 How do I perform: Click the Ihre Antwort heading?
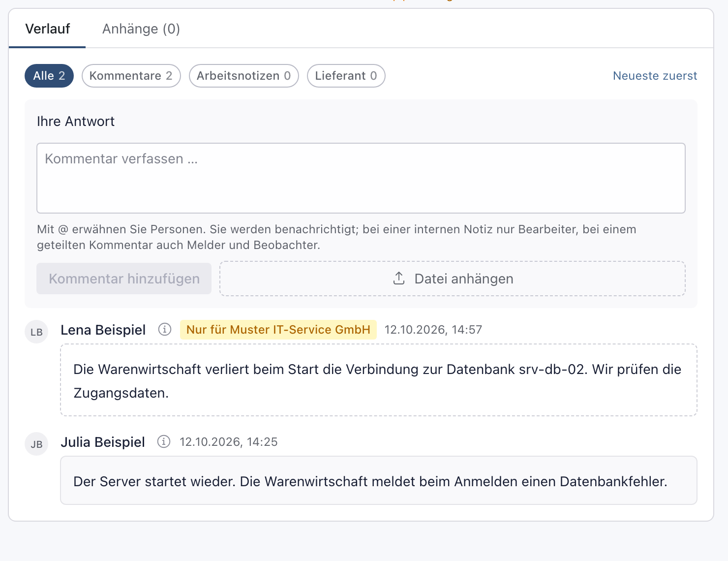coord(76,121)
